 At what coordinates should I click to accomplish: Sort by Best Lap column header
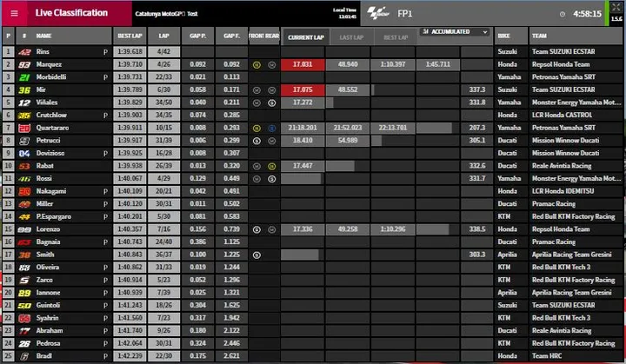tap(130, 36)
